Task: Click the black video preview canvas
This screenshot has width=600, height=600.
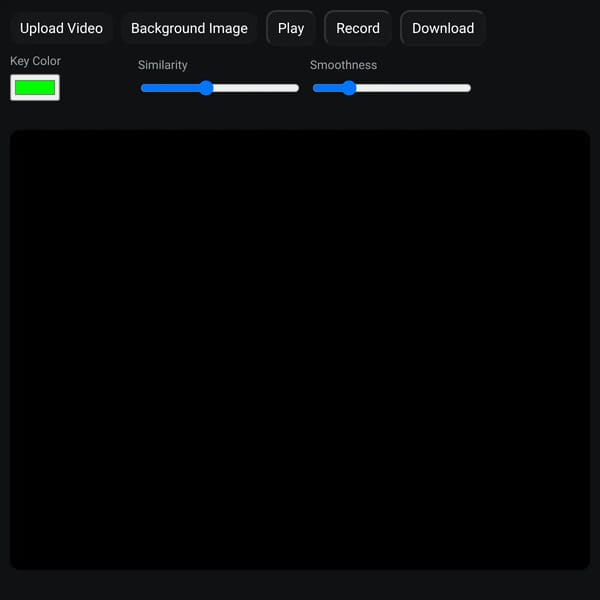Action: tap(300, 349)
